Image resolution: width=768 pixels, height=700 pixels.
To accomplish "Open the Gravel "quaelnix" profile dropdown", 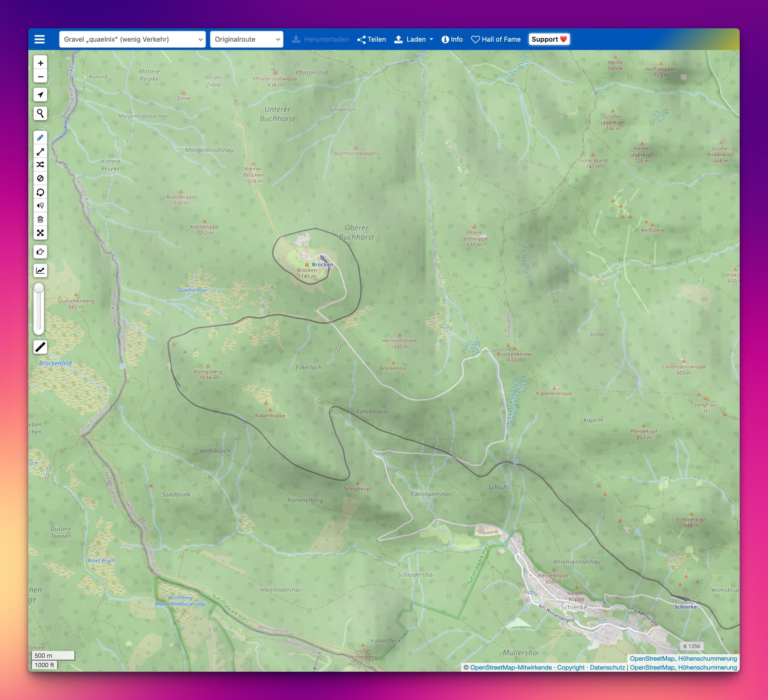I will coord(132,39).
